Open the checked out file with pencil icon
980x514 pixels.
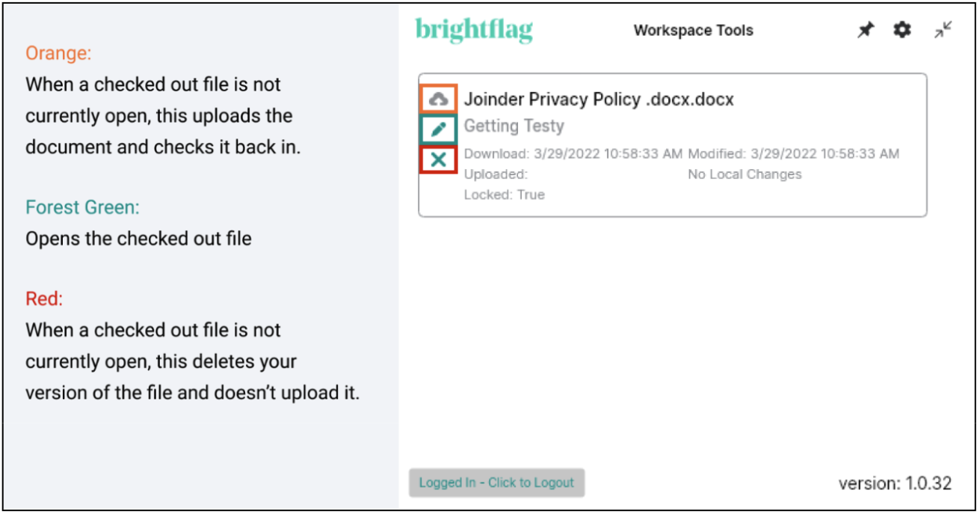pyautogui.click(x=439, y=129)
